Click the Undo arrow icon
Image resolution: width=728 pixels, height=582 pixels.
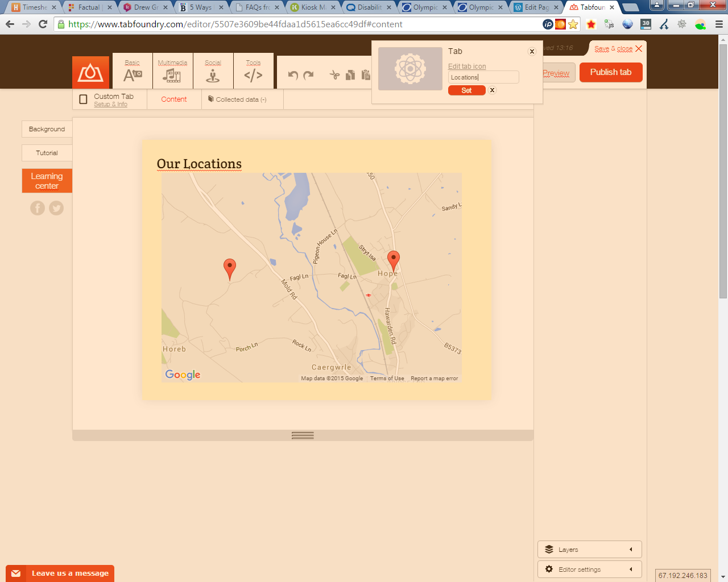(x=293, y=75)
